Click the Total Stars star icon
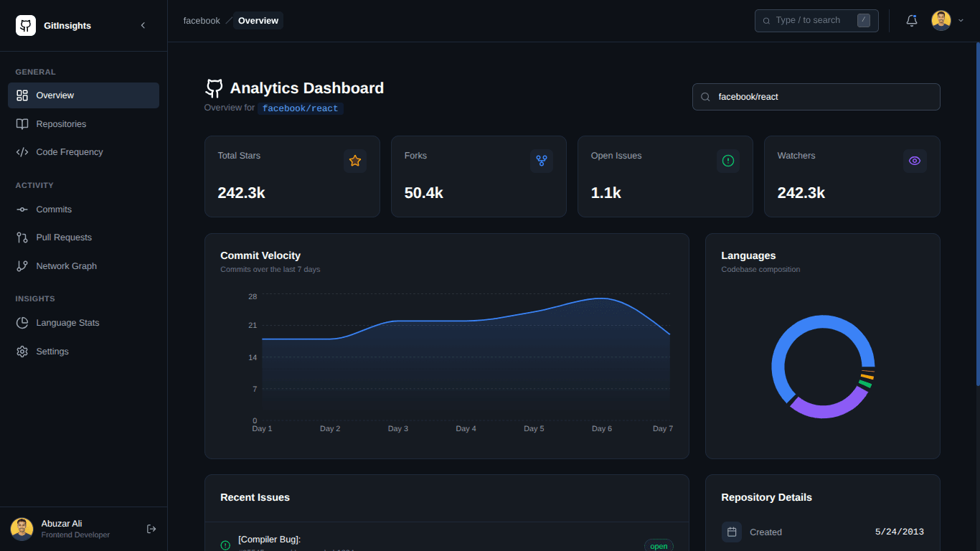The image size is (980, 551). point(355,161)
